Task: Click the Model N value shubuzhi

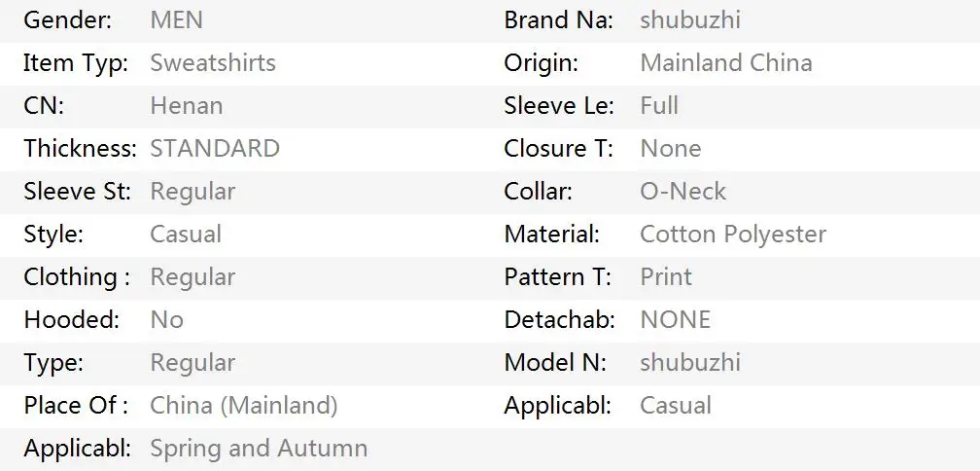Action: tap(690, 362)
